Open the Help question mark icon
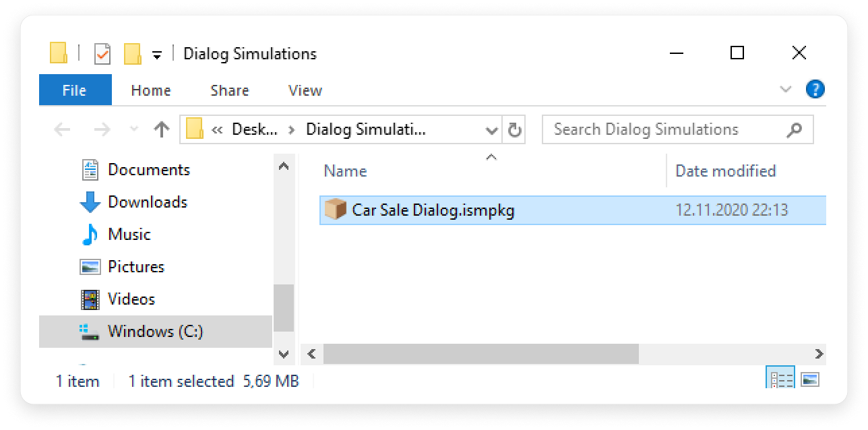Viewport: 868px width, 430px height. tap(815, 90)
